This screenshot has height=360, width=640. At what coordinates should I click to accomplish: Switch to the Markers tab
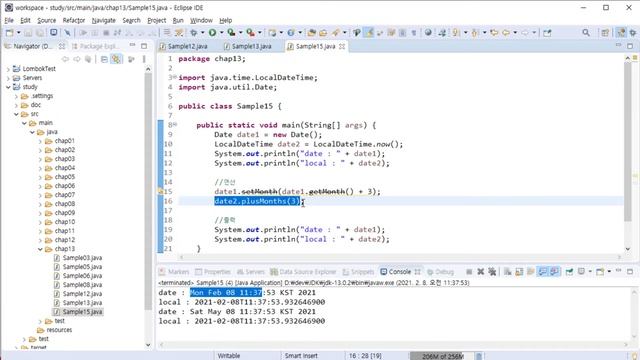[174, 271]
